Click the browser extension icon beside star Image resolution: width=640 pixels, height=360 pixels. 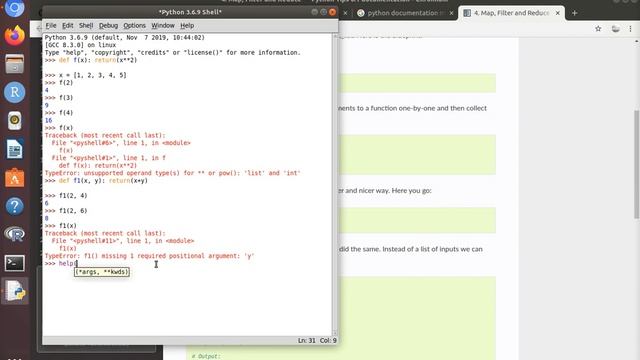[615, 29]
